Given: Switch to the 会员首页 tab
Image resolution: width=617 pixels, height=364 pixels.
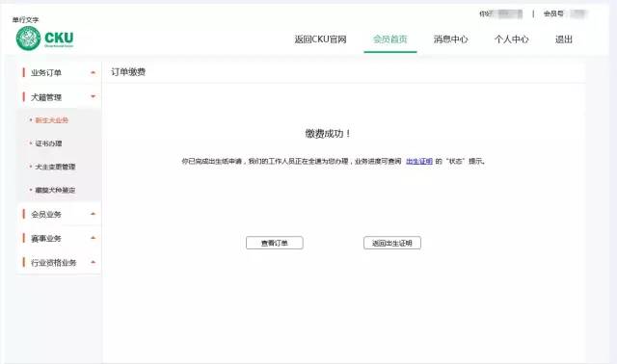Looking at the screenshot, I should [389, 39].
